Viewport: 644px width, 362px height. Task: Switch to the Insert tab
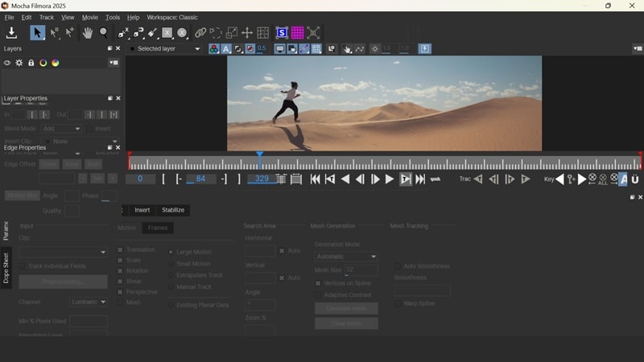(x=142, y=210)
